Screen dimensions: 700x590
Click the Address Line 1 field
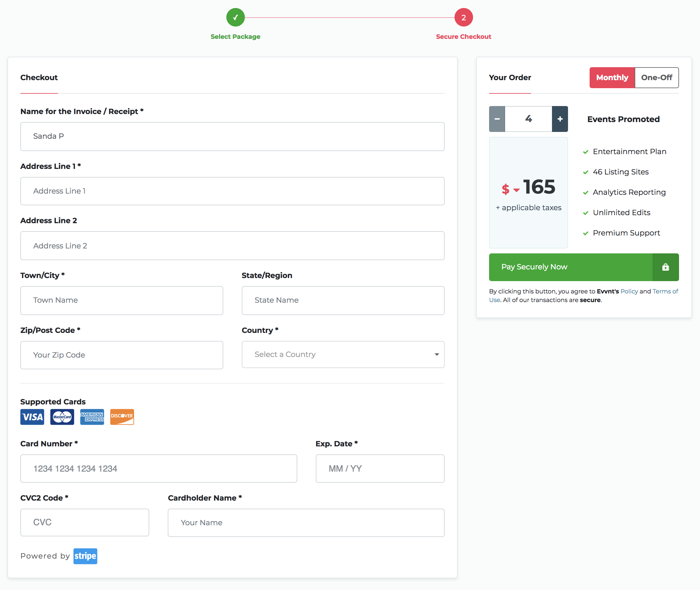coord(232,191)
